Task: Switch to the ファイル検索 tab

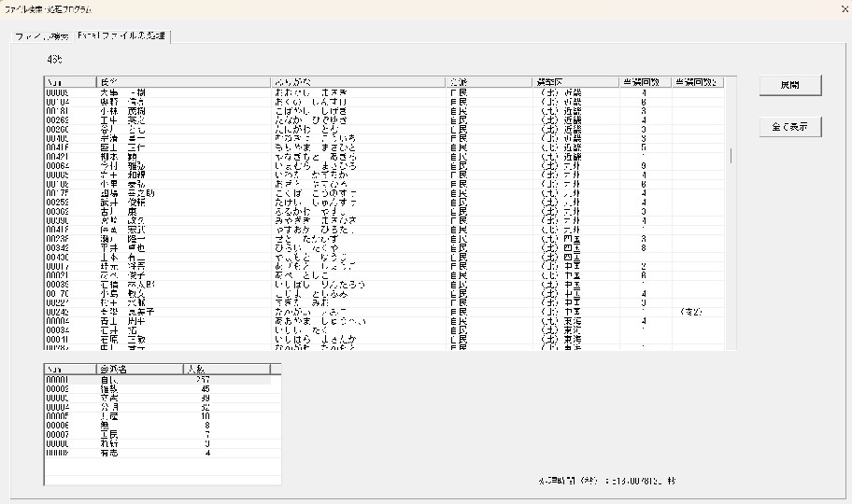Action: point(41,36)
